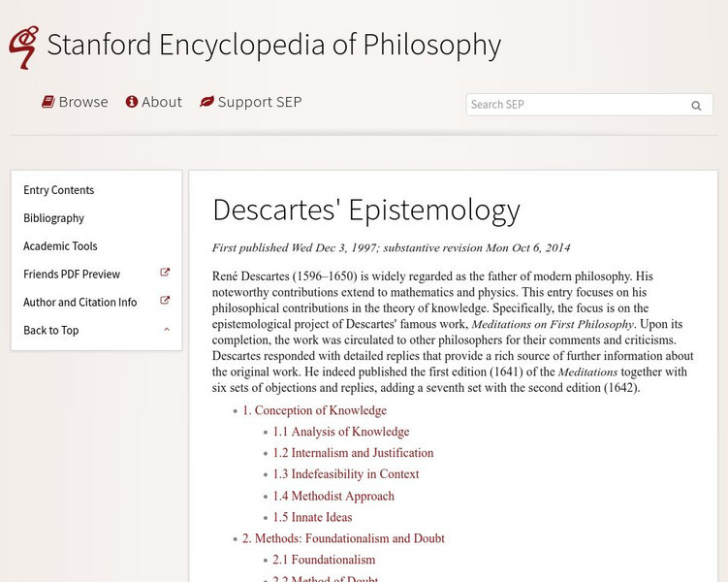Click the Browse book icon
This screenshot has width=728, height=582.
(47, 102)
